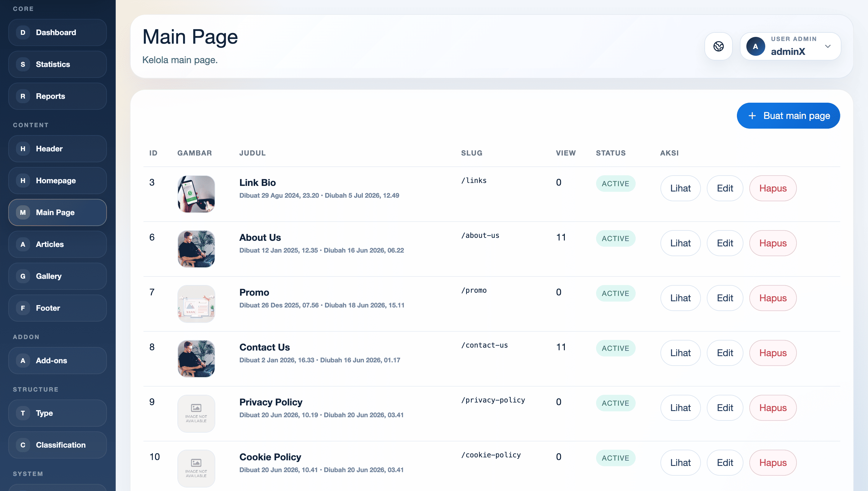Click Hapus for About Us row
This screenshot has height=491, width=868.
pyautogui.click(x=773, y=243)
